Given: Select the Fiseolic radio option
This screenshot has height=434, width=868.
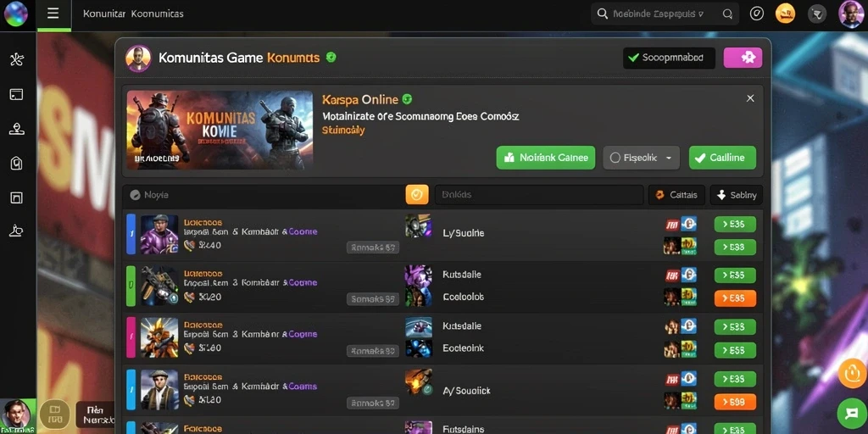Looking at the screenshot, I should 615,158.
